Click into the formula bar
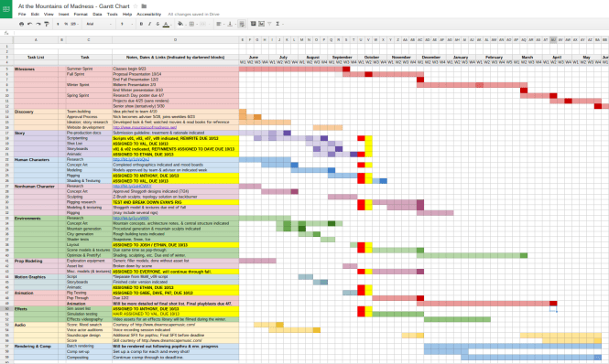 [x=310, y=33]
